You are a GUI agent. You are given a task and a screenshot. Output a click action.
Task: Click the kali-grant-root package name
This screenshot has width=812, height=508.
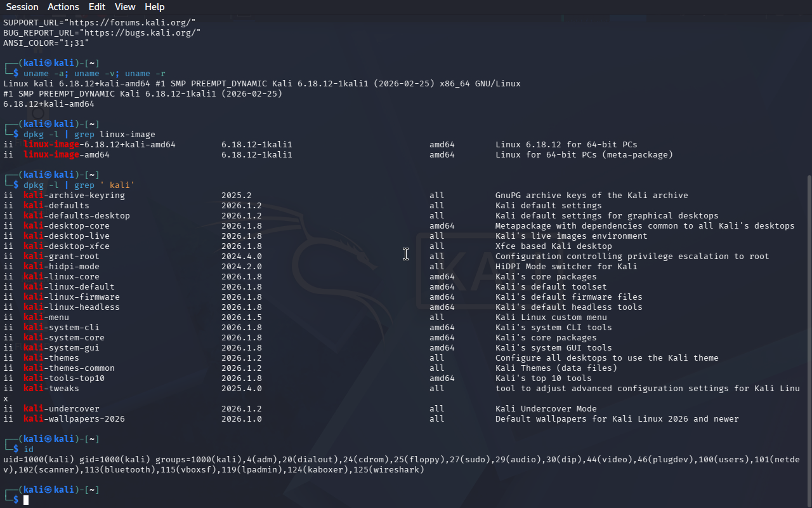tap(61, 256)
